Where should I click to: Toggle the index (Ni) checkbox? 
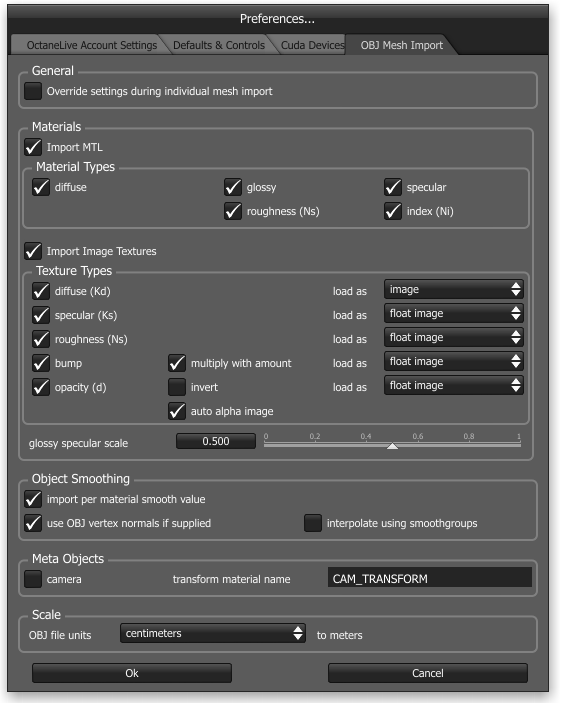(393, 211)
